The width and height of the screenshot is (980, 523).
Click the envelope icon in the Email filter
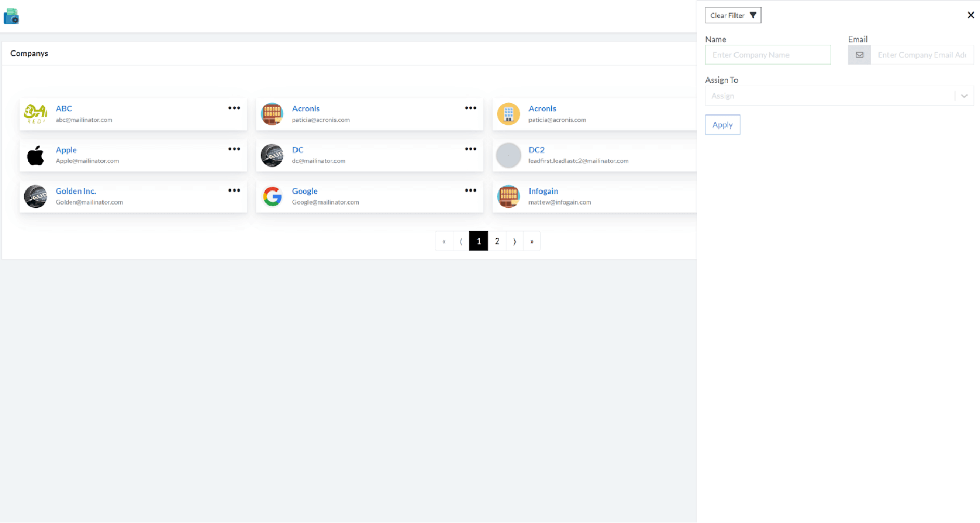coord(859,55)
